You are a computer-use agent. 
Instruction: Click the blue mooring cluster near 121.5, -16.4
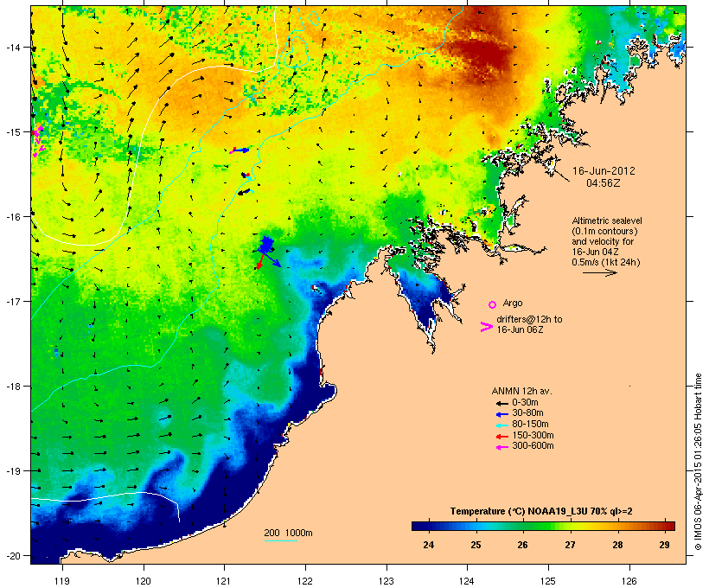click(266, 245)
